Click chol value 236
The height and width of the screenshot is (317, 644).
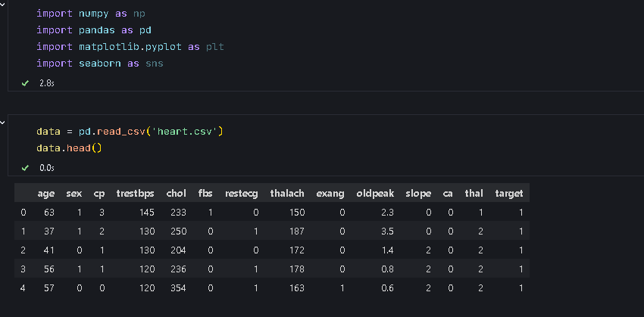tap(178, 269)
